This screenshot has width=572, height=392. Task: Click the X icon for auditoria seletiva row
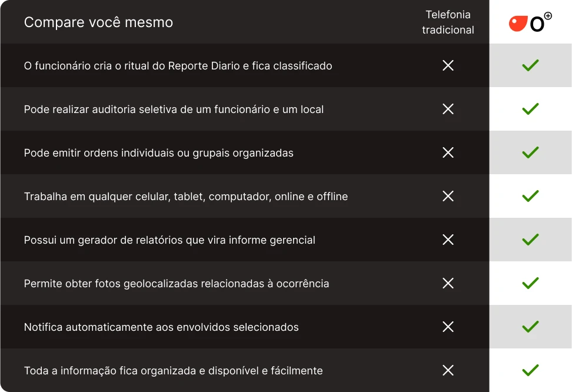pyautogui.click(x=448, y=109)
